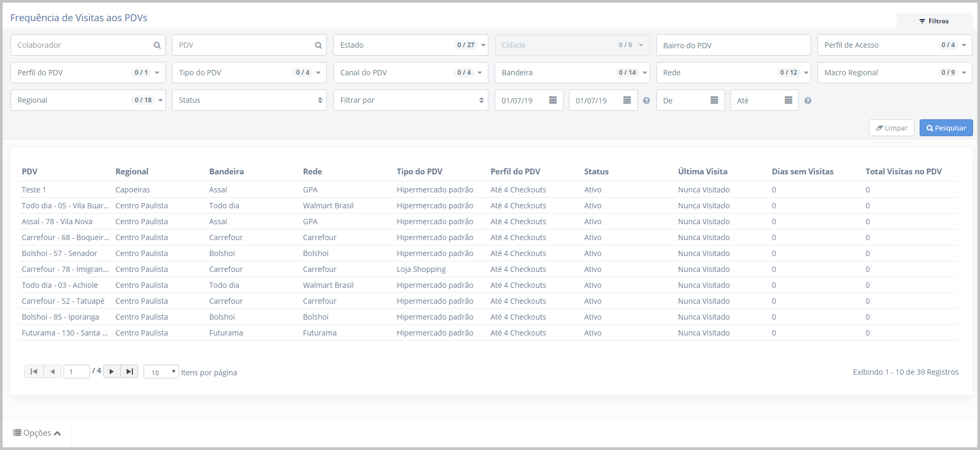
Task: Open calendar for the first 01/07/19 date
Action: (553, 100)
